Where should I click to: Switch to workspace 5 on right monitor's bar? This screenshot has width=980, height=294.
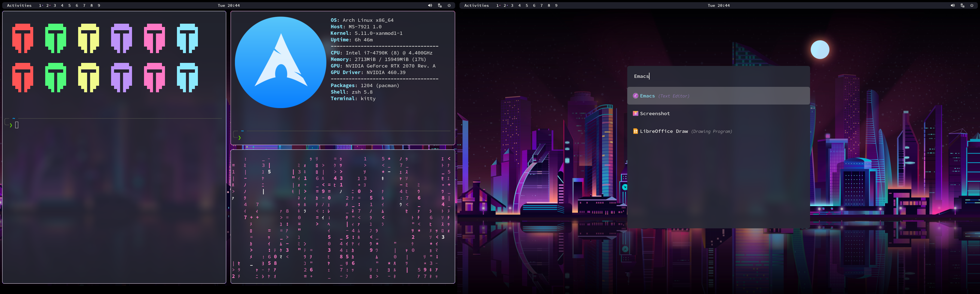click(527, 5)
